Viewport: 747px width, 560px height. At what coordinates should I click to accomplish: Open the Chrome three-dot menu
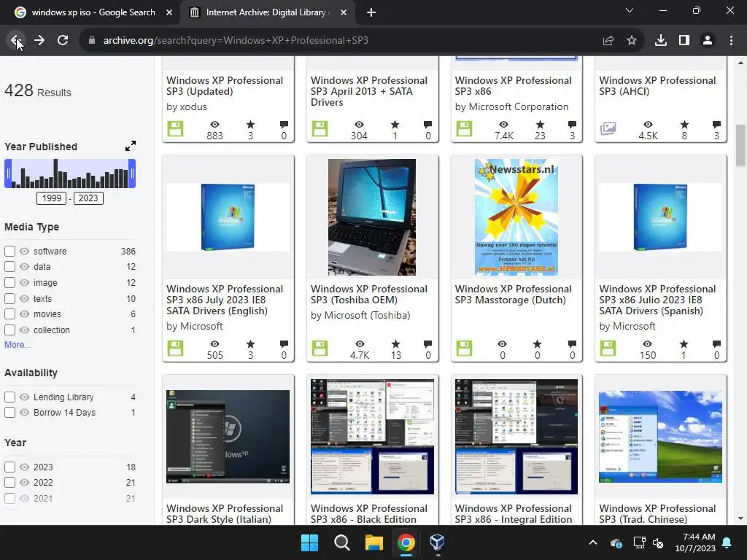pos(731,41)
